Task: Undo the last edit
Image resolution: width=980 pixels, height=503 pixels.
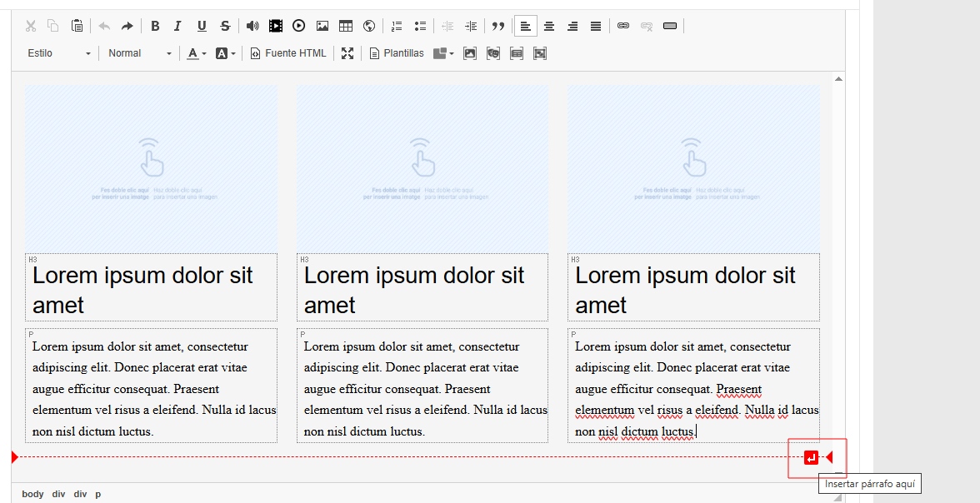Action: 104,27
